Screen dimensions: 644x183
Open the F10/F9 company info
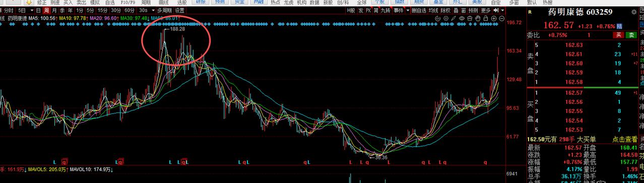pyautogui.click(x=128, y=2)
